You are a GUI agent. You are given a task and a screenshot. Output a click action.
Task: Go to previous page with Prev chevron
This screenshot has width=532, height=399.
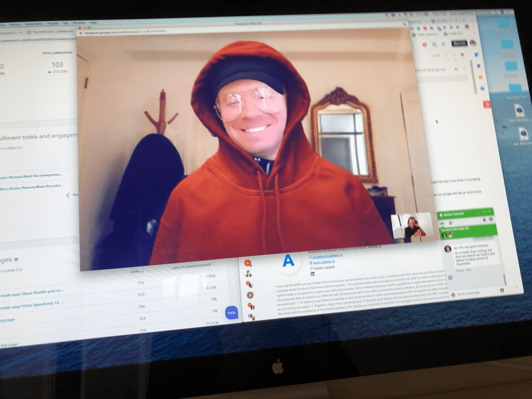click(x=68, y=195)
